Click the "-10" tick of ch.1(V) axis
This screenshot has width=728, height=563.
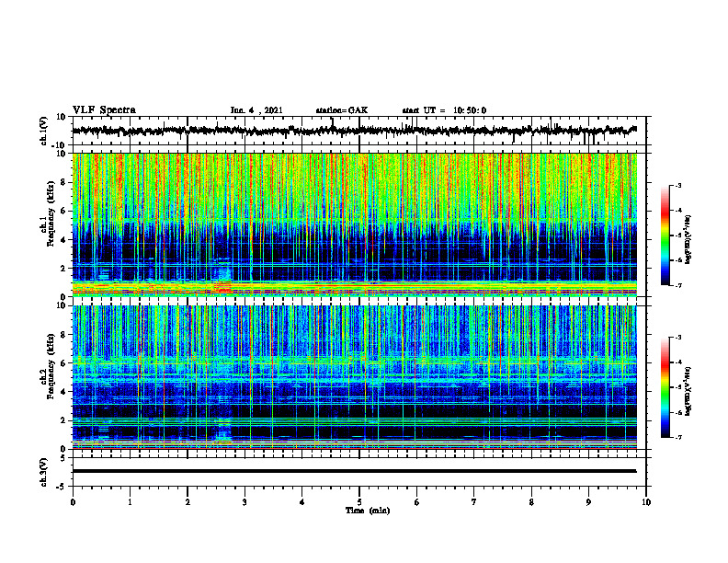click(x=60, y=145)
